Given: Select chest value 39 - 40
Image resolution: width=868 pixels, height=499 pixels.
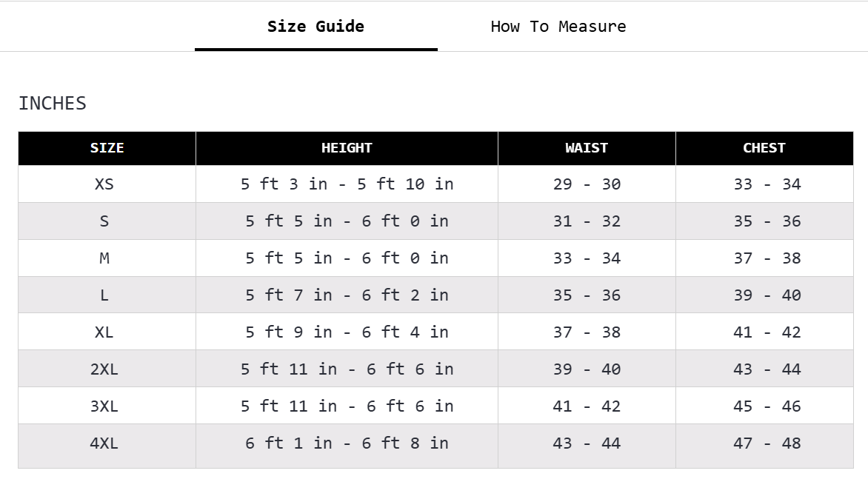Looking at the screenshot, I should tap(767, 295).
